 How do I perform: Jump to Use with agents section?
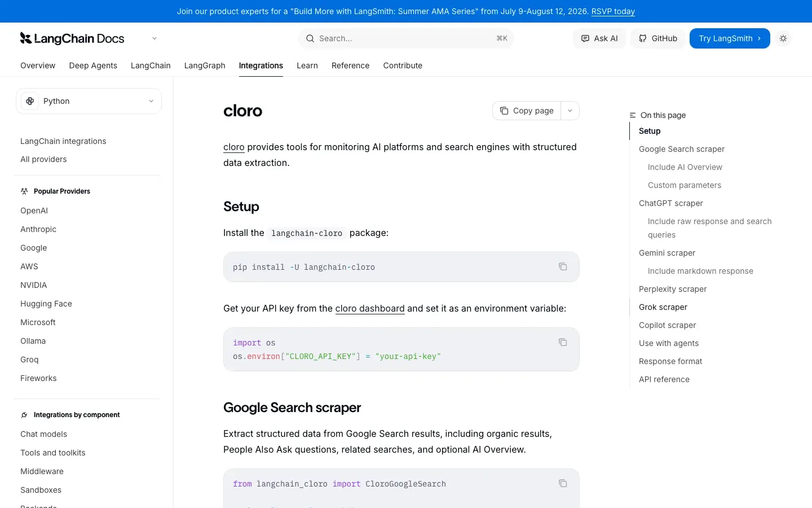pos(669,343)
